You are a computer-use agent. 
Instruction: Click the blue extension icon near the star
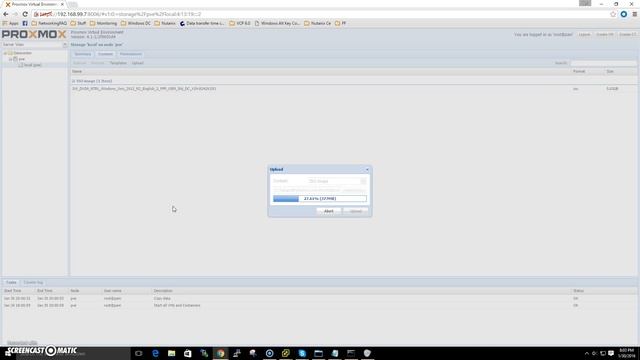624,14
